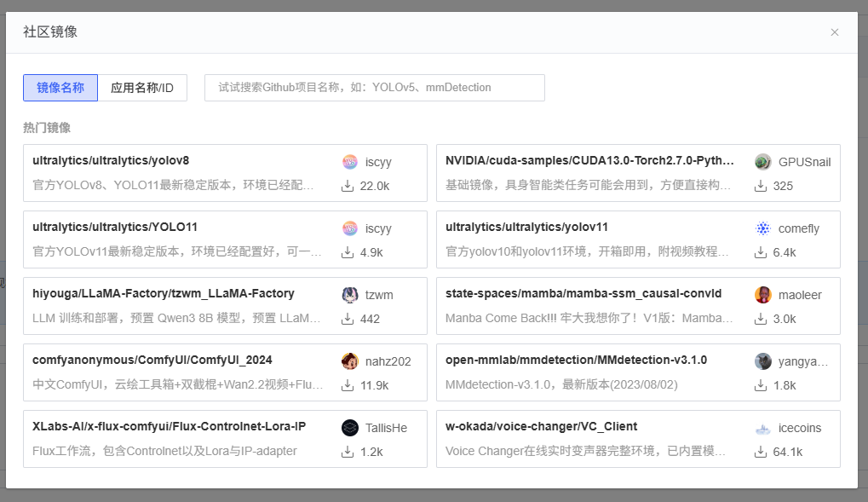Click the yangya... user avatar
The image size is (868, 502).
tap(763, 361)
